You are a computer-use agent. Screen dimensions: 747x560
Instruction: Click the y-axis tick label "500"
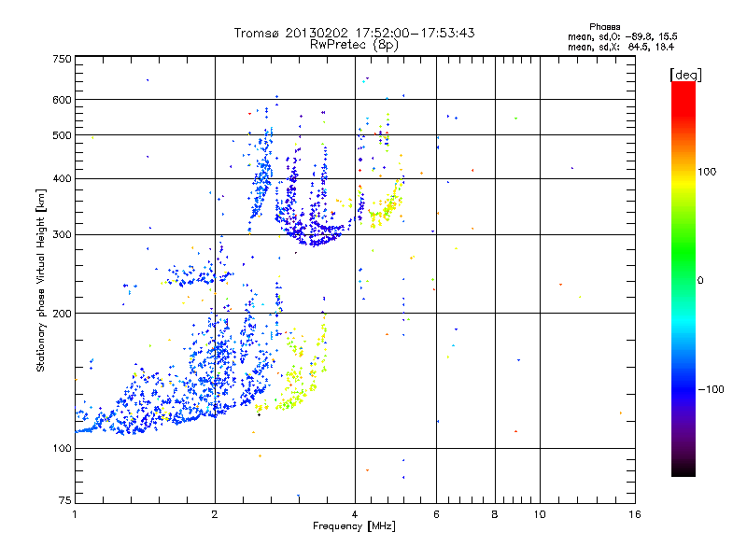[x=62, y=135]
